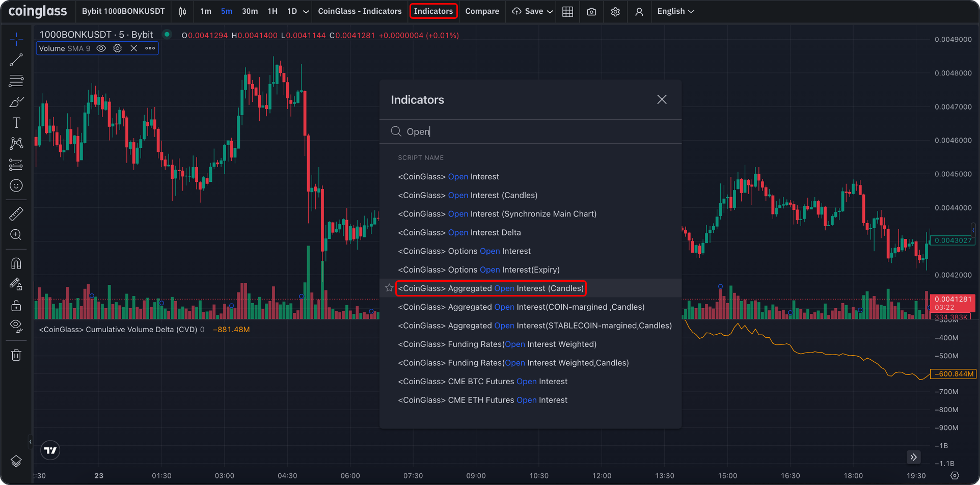Favorite Aggregated Open Interest (Candles) star
Viewport: 980px width, 485px height.
click(x=389, y=288)
